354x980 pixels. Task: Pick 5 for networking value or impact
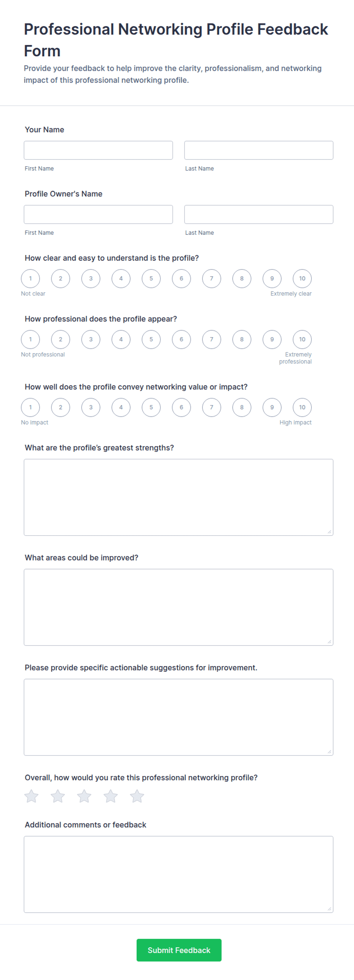151,407
